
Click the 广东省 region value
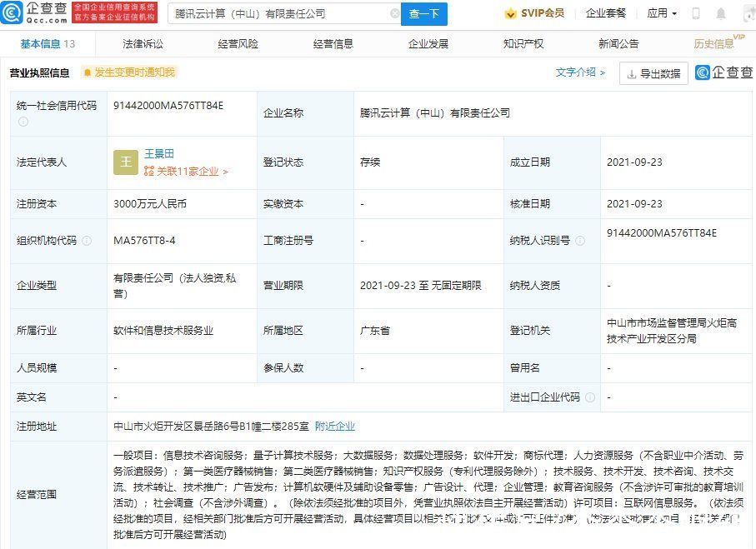click(x=374, y=331)
